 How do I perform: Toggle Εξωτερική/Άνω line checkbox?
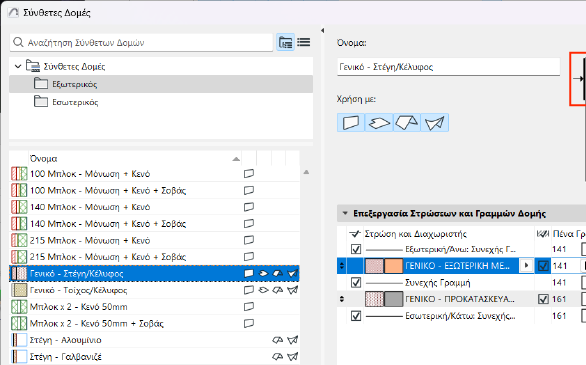[x=356, y=249]
